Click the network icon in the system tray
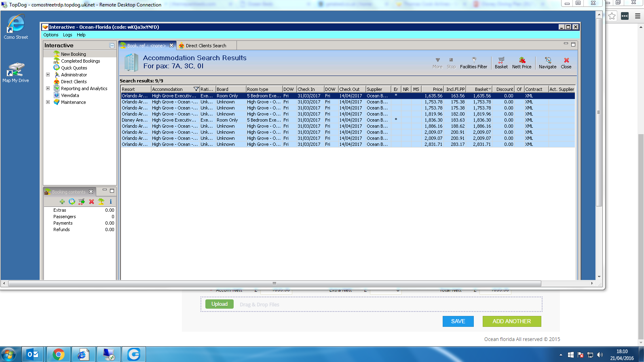 (x=590, y=355)
